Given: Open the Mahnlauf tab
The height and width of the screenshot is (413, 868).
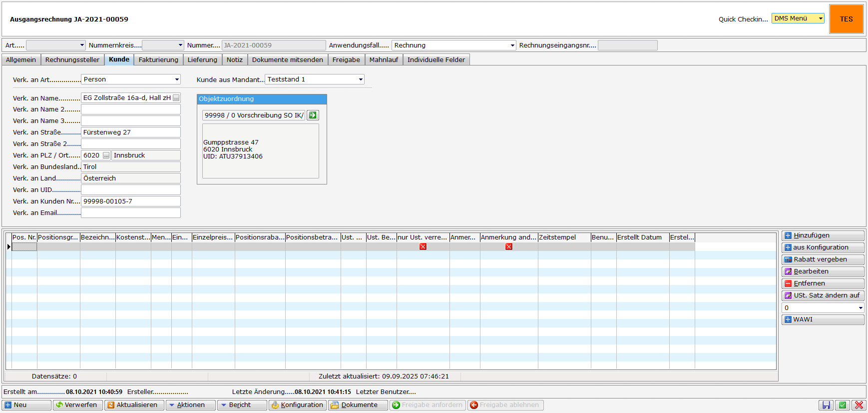Looking at the screenshot, I should 384,60.
